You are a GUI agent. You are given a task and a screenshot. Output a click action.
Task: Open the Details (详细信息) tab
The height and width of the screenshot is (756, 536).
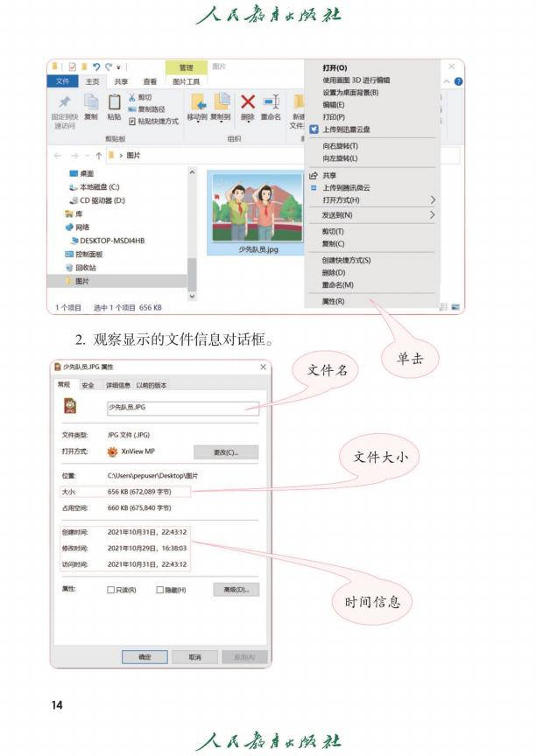point(118,385)
